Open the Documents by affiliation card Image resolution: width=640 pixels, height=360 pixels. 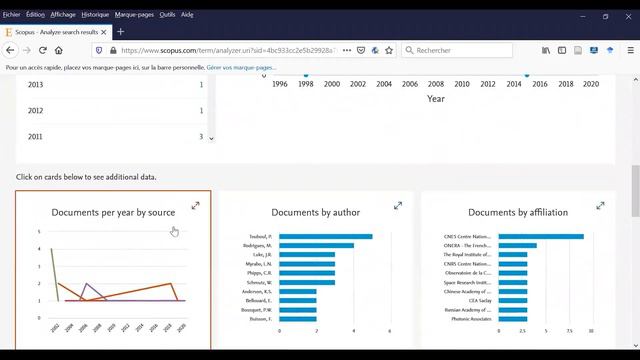[x=518, y=269]
